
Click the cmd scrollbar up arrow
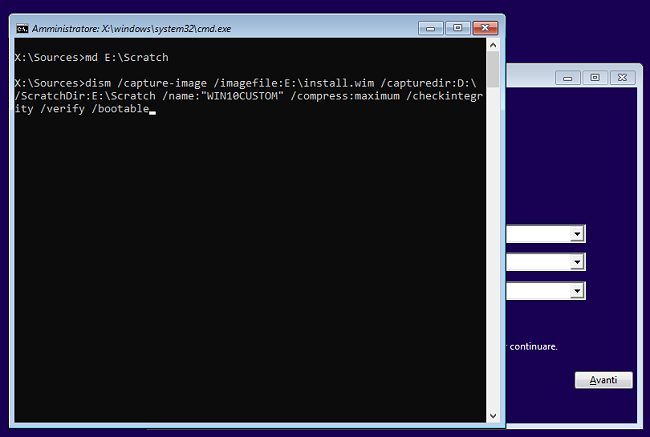(493, 45)
